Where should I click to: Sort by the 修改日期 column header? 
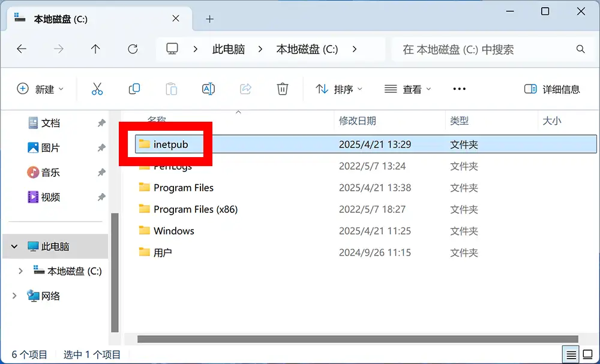(x=358, y=121)
